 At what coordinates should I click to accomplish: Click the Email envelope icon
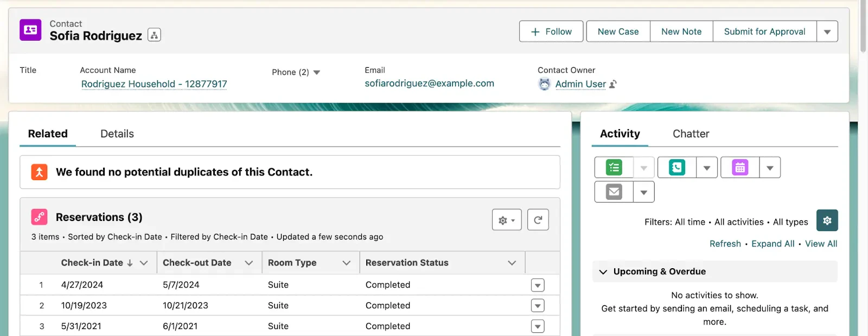click(614, 192)
